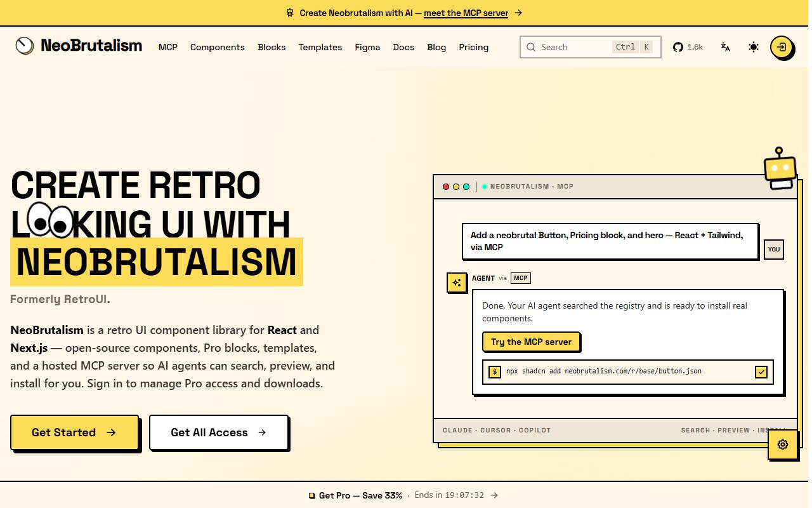
Task: Click the countdown timer 19:07:32
Action: pyautogui.click(x=464, y=495)
